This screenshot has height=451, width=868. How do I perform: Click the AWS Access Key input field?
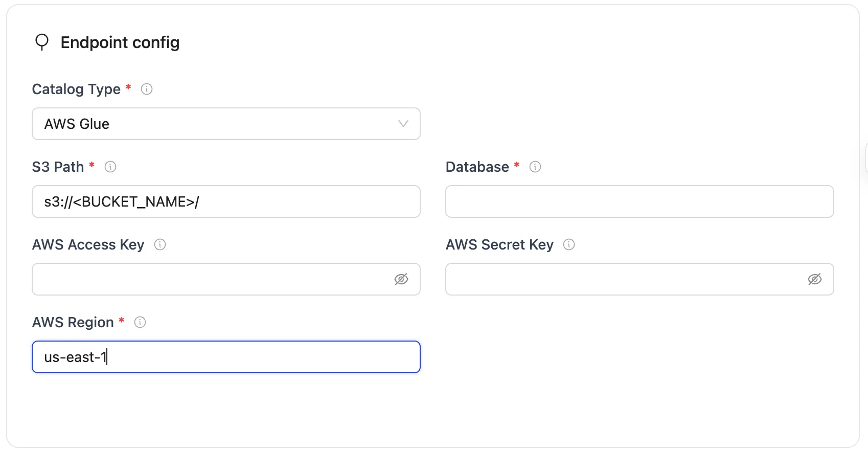click(210, 279)
